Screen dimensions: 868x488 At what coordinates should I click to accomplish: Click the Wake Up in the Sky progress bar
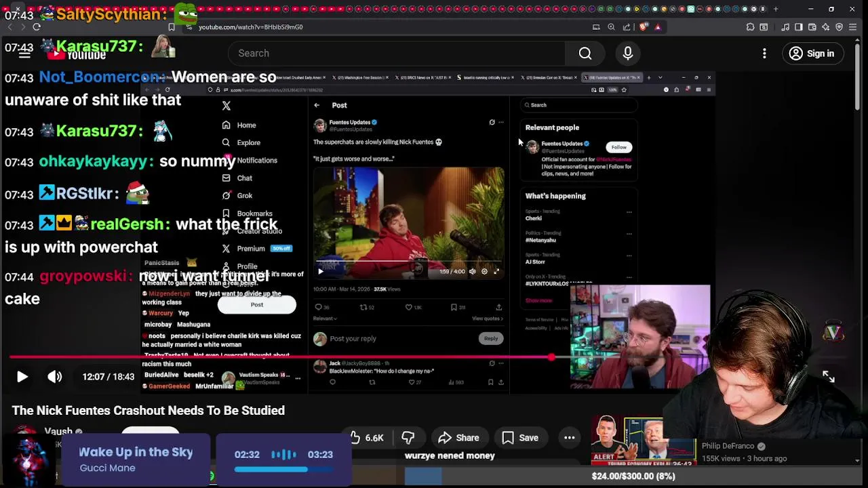(x=283, y=468)
